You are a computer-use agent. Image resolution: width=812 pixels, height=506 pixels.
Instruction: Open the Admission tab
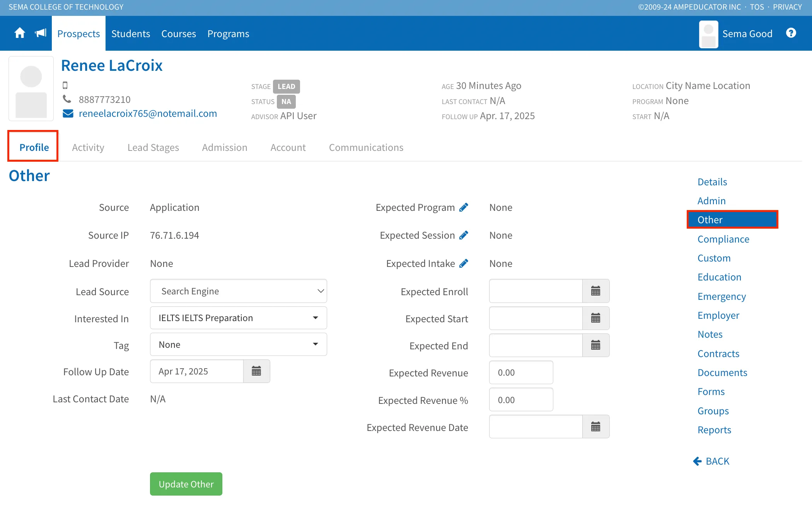[x=225, y=147]
